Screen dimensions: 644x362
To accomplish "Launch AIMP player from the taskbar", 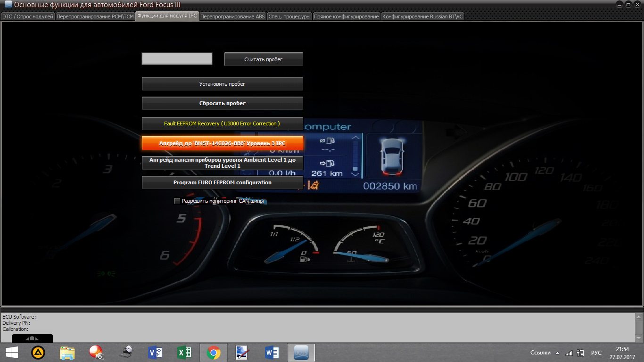I will tap(38, 353).
